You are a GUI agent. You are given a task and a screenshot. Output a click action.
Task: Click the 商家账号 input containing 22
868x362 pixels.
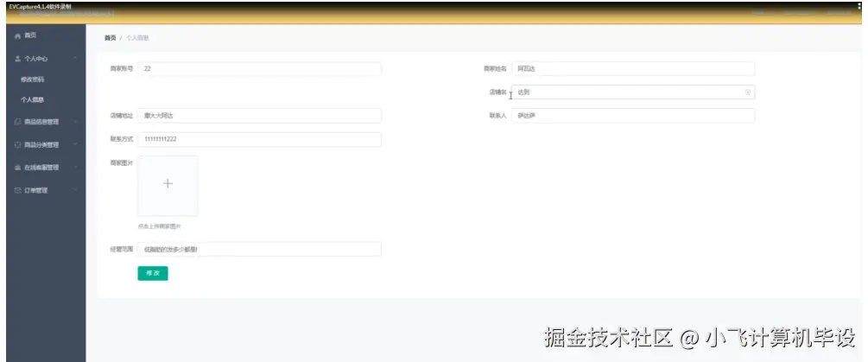pos(260,69)
